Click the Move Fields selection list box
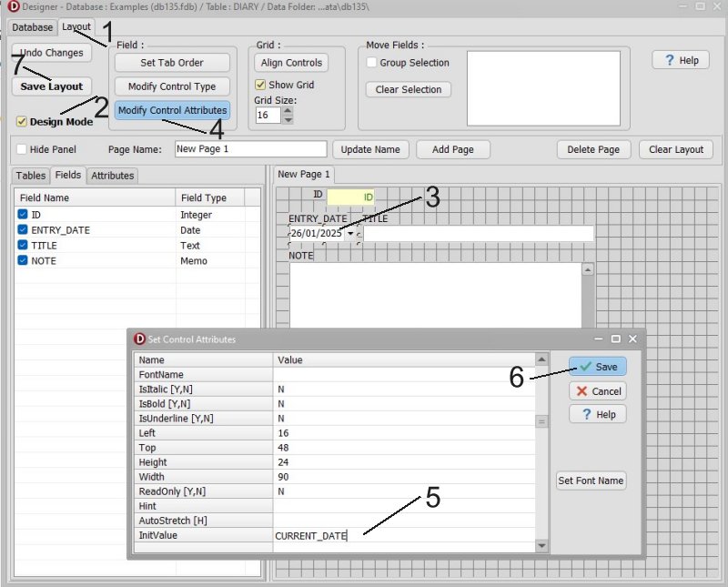The image size is (728, 587). point(543,88)
